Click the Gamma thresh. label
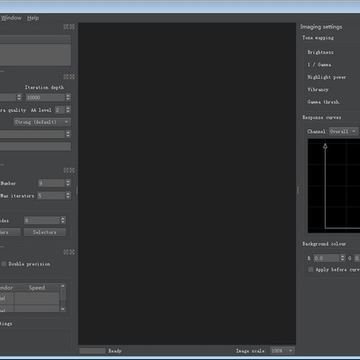This screenshot has width=360, height=360. [x=323, y=102]
